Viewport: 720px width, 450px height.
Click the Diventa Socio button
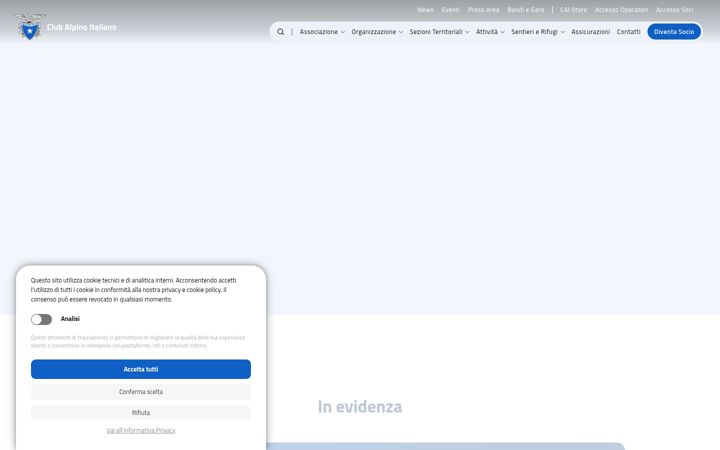[x=674, y=32]
